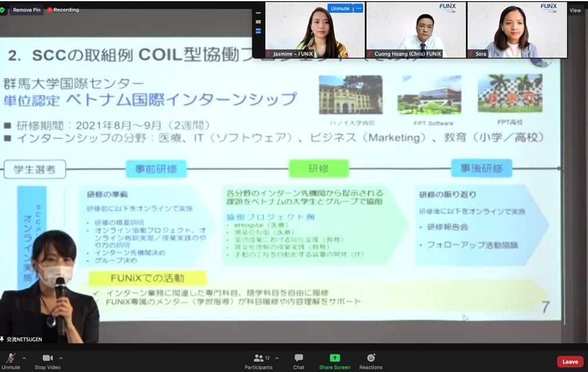Click the 学生選考 box on the slide
This screenshot has height=372, width=588.
point(35,169)
